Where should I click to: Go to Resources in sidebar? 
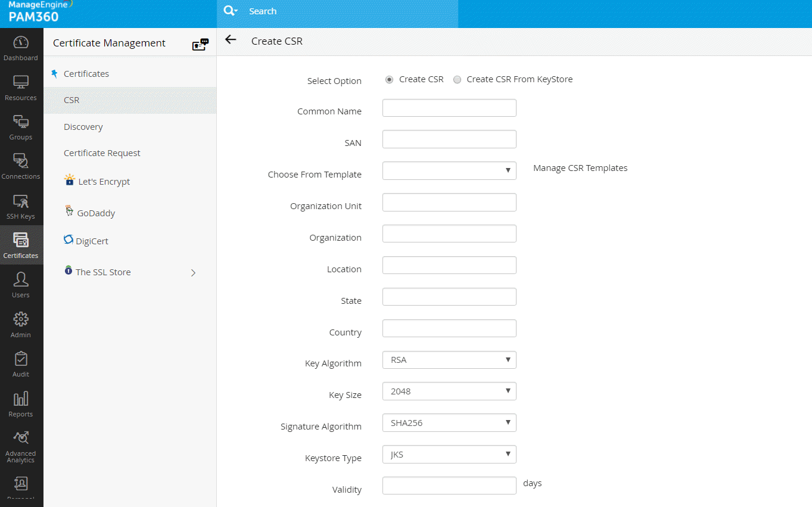pyautogui.click(x=21, y=88)
